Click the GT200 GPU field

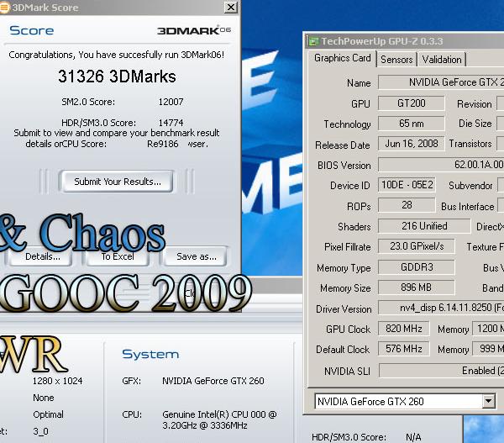click(411, 103)
